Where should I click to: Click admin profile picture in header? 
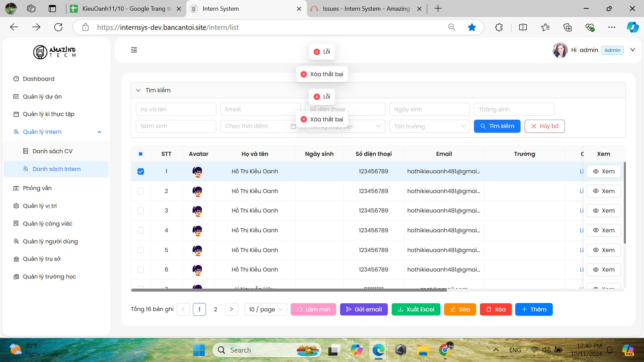[x=559, y=50]
